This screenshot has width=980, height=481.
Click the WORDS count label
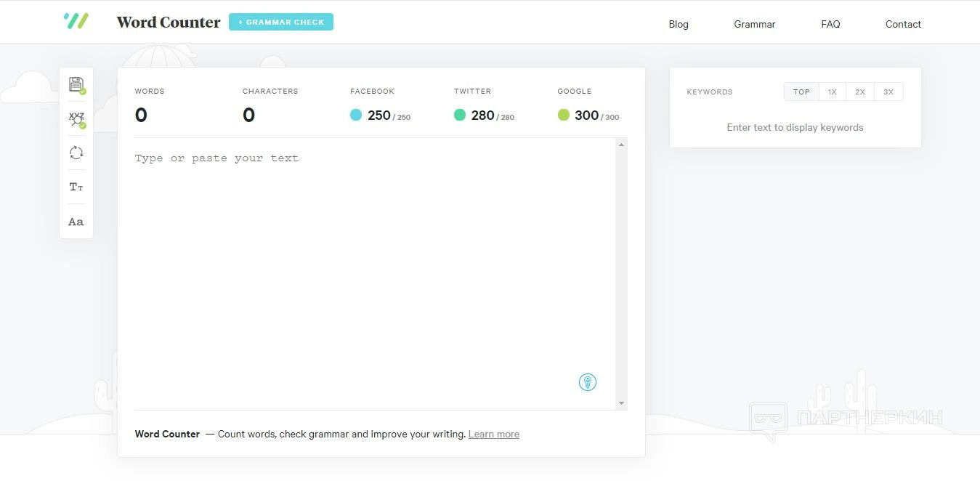(x=150, y=92)
